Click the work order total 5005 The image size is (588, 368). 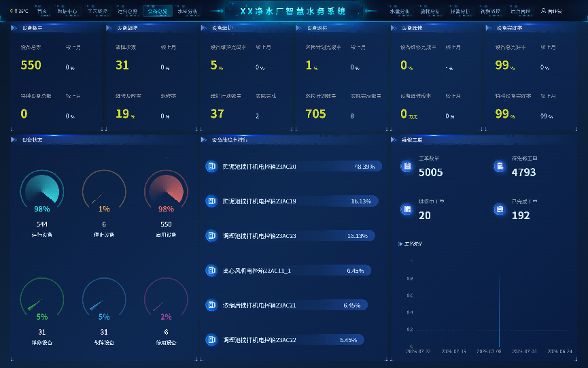(430, 173)
